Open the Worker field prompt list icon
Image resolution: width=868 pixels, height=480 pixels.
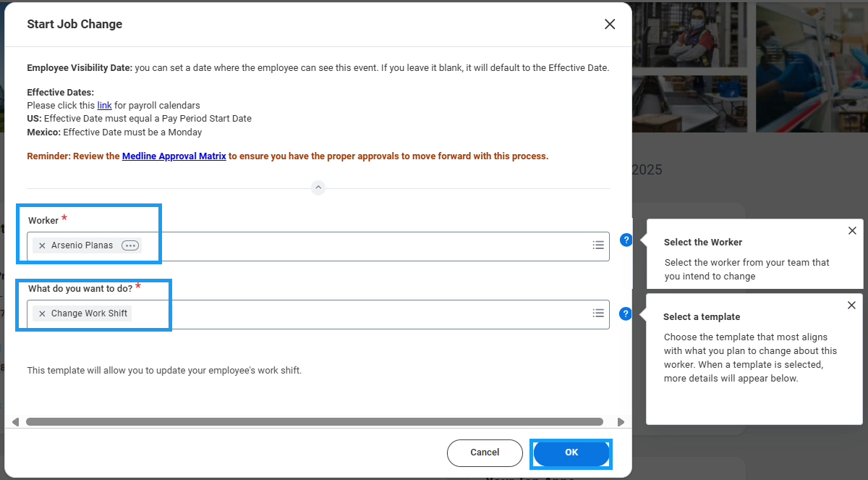[x=598, y=245]
